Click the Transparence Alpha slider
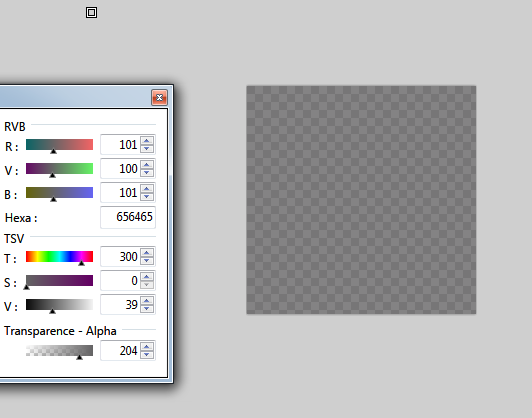Screen dimensions: 532x418 point(59,350)
